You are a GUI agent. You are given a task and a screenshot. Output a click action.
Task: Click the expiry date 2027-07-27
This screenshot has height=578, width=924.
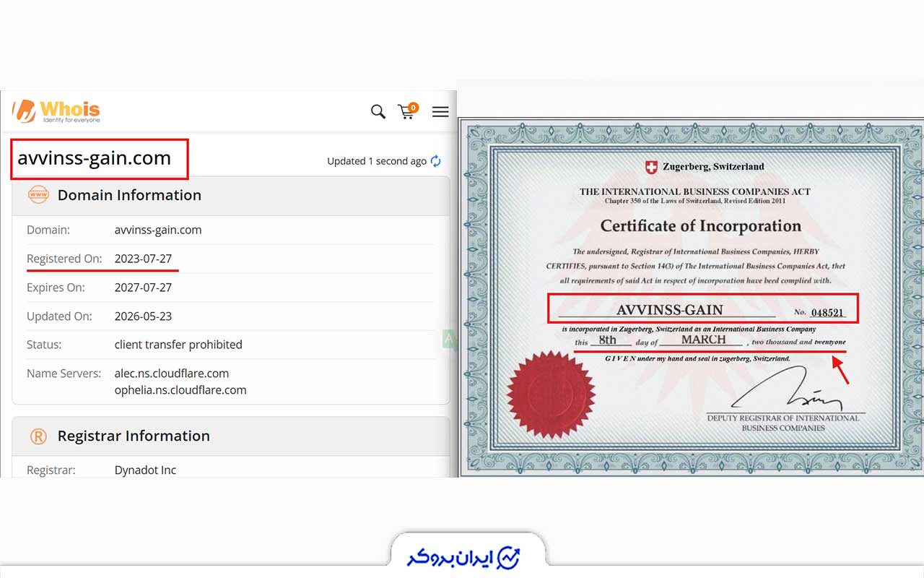point(143,288)
